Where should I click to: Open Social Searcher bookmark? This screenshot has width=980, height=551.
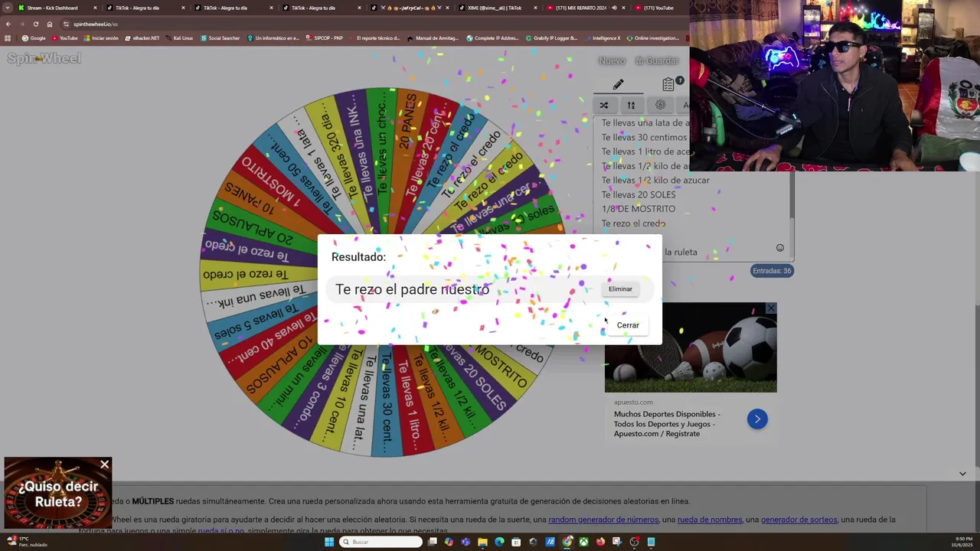point(220,38)
